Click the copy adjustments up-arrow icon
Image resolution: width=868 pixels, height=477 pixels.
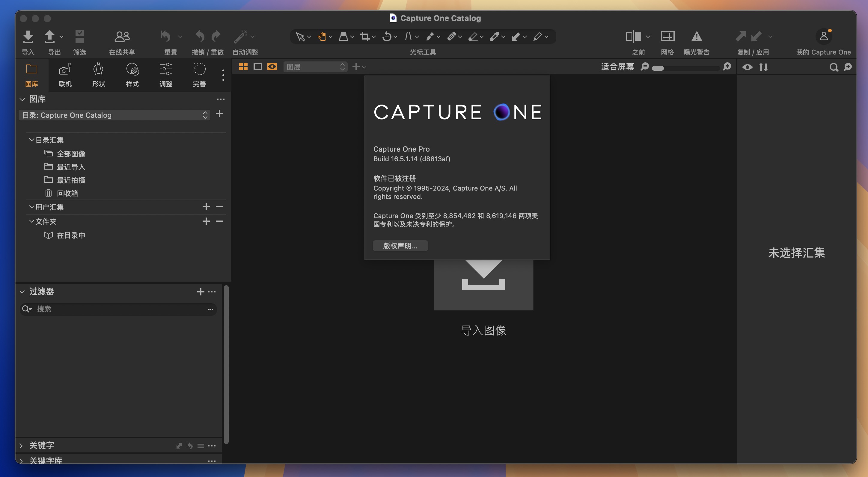coord(741,36)
